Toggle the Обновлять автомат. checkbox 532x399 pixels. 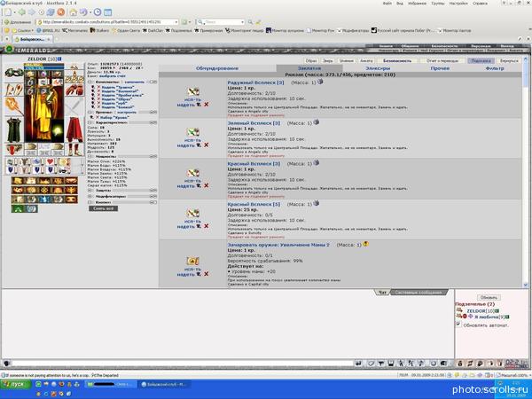[x=458, y=325]
